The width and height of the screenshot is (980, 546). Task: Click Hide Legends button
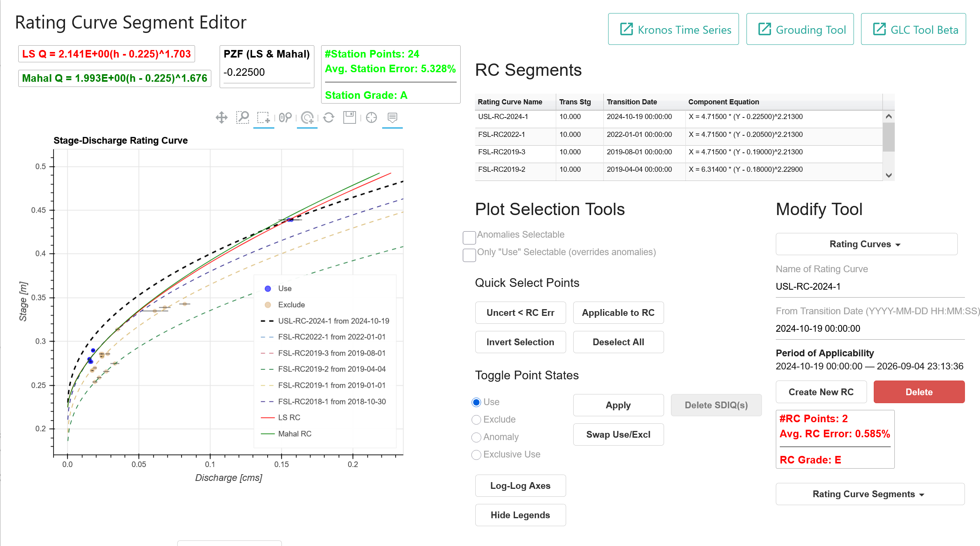520,515
